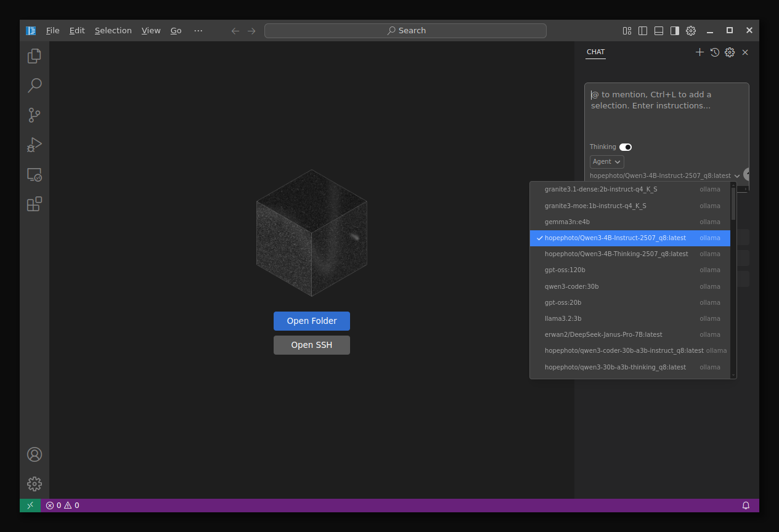
Task: Select qwen3-coder:30b model
Action: click(x=630, y=286)
